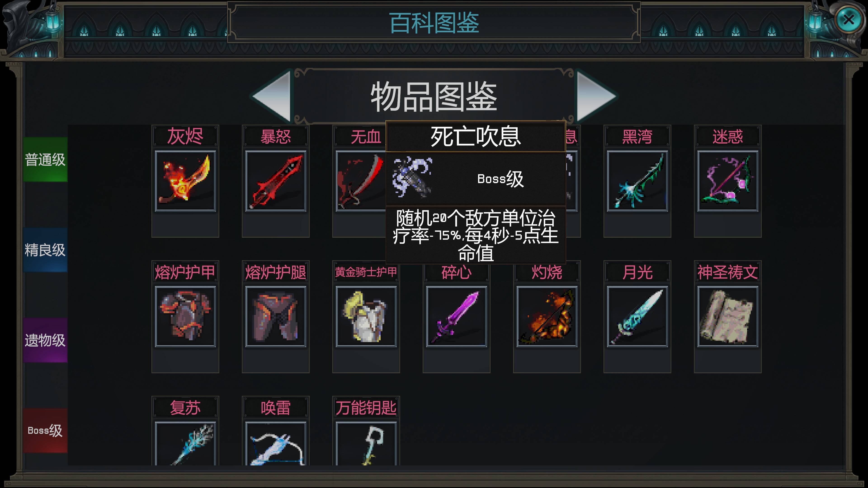This screenshot has width=868, height=488.
Task: Click the 唤雷 white bow item
Action: point(276,444)
